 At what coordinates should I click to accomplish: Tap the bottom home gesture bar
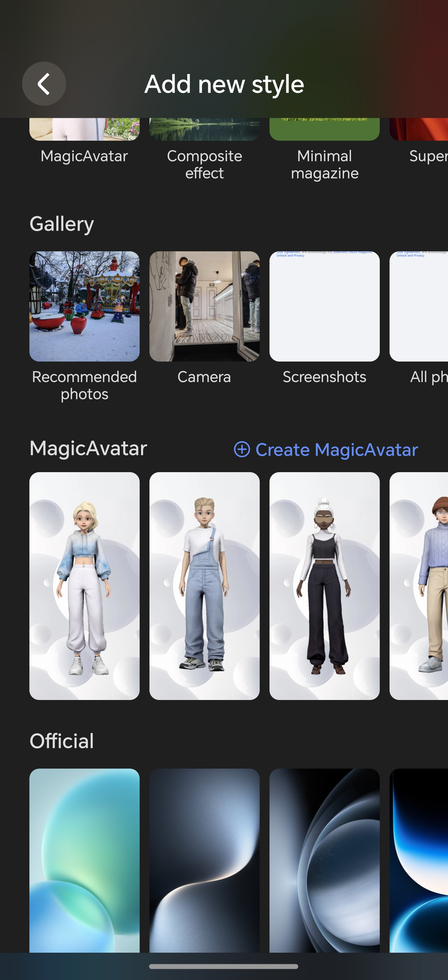click(x=224, y=966)
